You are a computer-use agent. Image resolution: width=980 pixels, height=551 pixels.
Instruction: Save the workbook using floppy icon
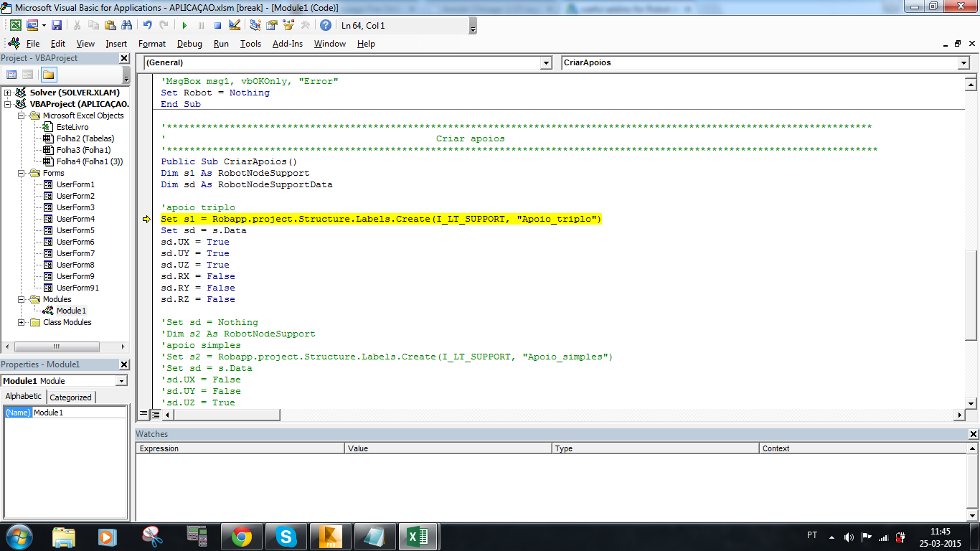pos(57,25)
